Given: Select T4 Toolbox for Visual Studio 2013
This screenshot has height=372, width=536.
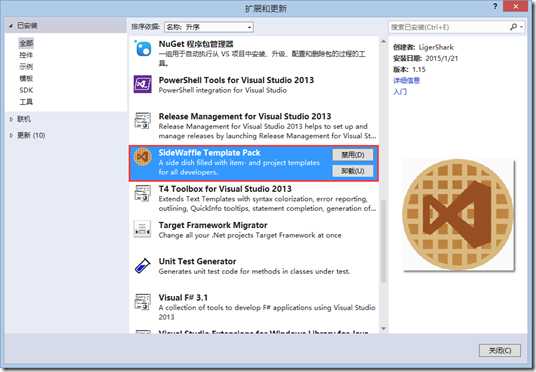Looking at the screenshot, I should pos(225,189).
